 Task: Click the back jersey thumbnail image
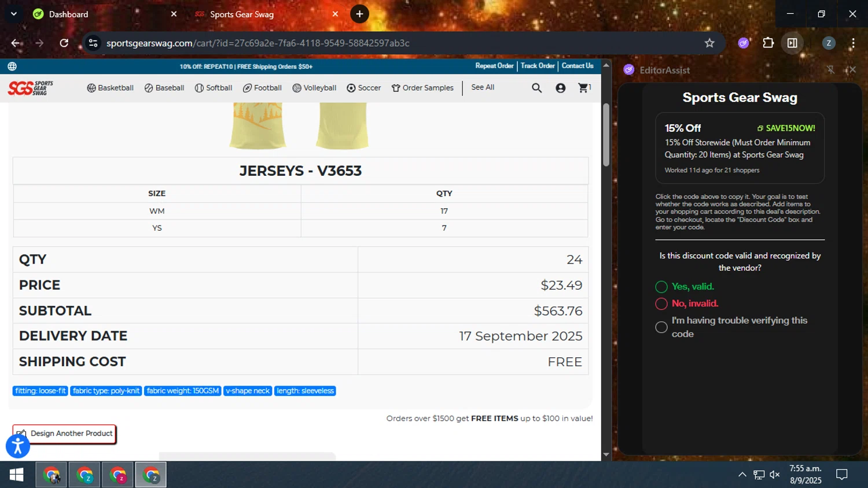tap(342, 125)
